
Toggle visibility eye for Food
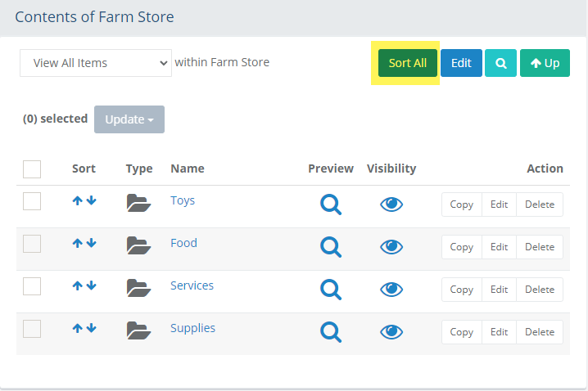[391, 247]
